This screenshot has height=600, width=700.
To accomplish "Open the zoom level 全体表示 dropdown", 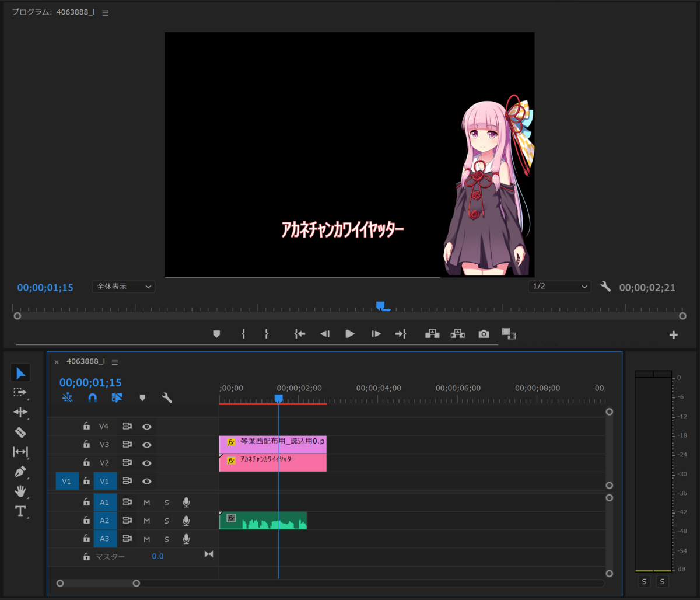I will (124, 287).
